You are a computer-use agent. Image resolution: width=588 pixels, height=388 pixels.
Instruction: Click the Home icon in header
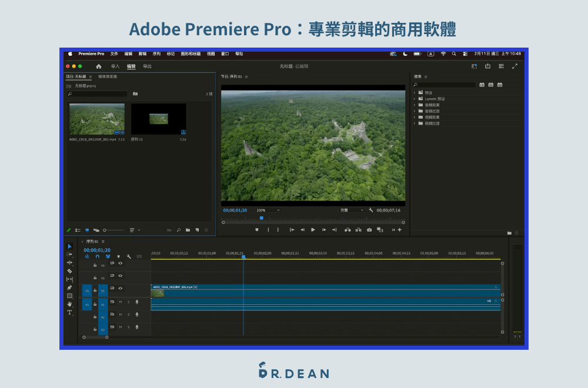click(x=99, y=66)
